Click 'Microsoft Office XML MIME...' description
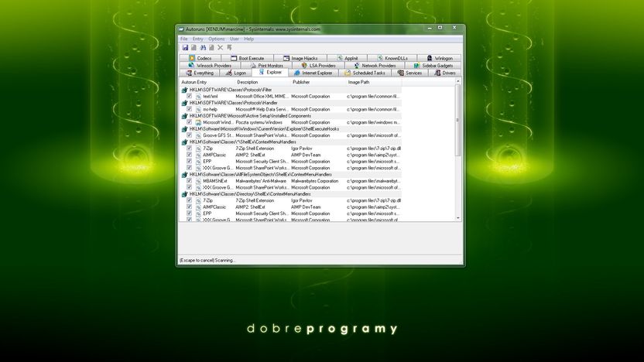Screen dimensions: 644x362 [x=262, y=97]
